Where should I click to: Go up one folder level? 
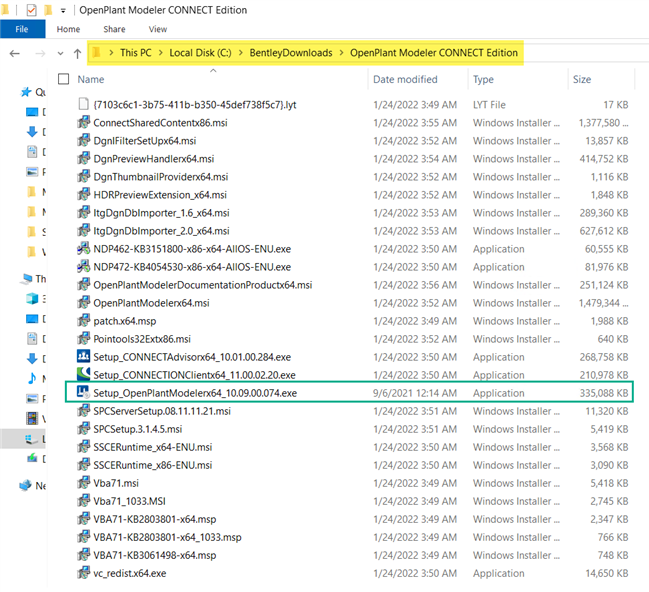[x=77, y=53]
